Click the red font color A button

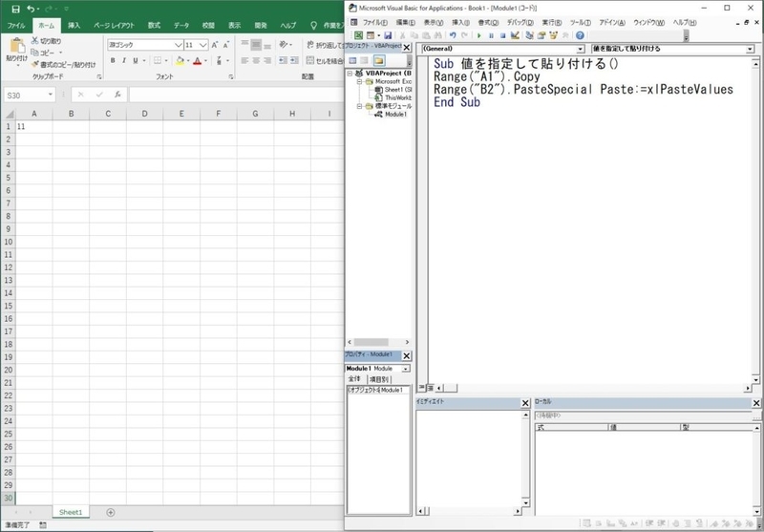point(197,60)
